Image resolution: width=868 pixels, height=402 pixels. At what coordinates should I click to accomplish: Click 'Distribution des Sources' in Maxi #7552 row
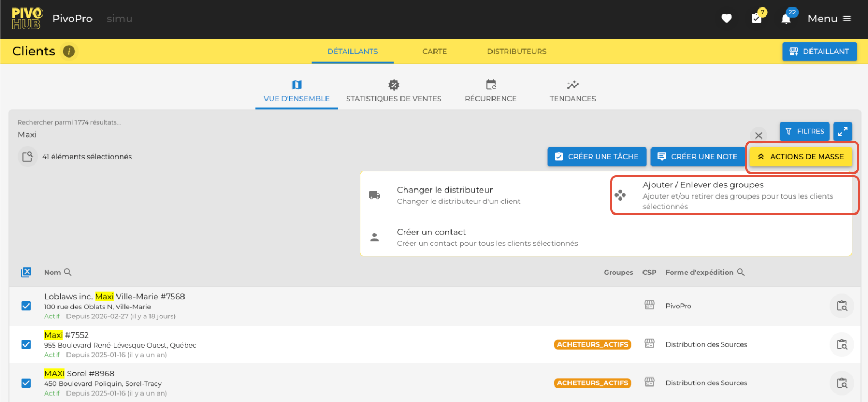coord(706,344)
